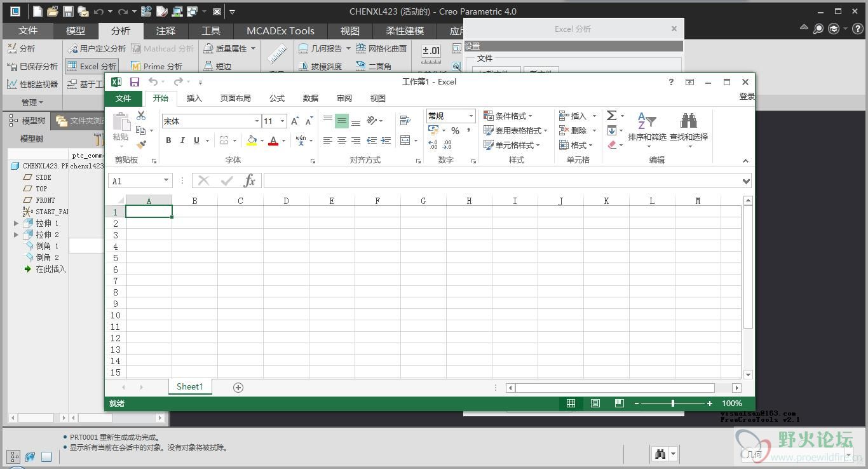Open 查找和选择 find and select
This screenshot has height=469, width=868.
click(689, 130)
